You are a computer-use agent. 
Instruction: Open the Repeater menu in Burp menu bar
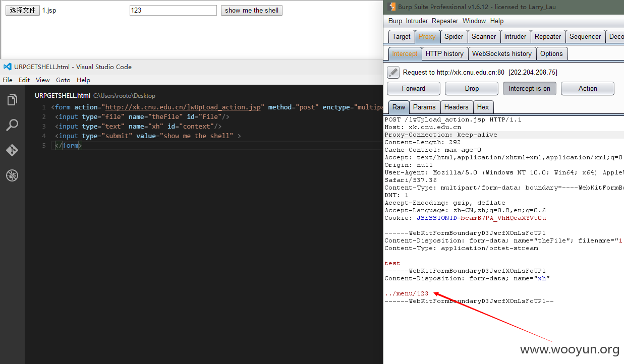[x=445, y=21]
